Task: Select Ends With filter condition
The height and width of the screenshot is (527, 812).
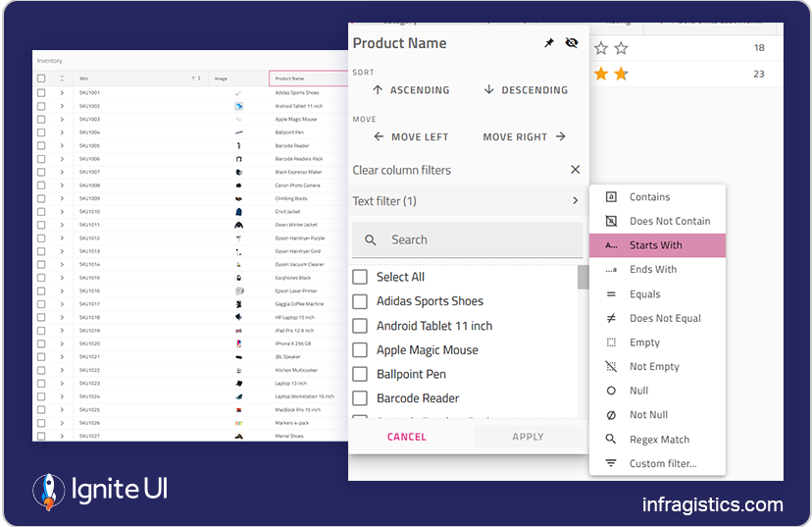Action: point(657,270)
